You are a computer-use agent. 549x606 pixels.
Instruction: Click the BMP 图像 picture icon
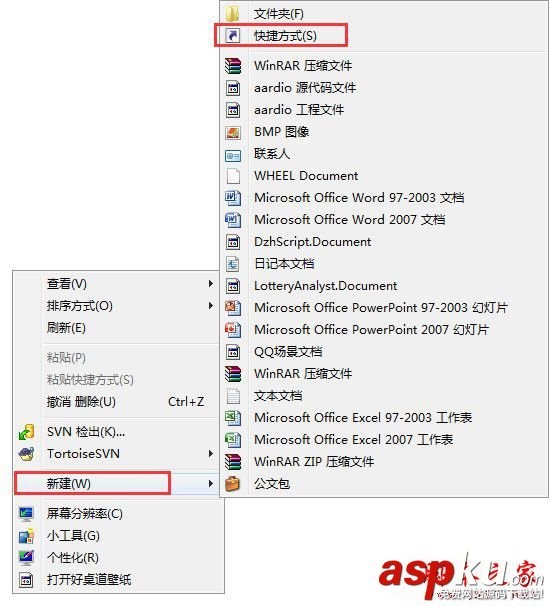pos(233,132)
